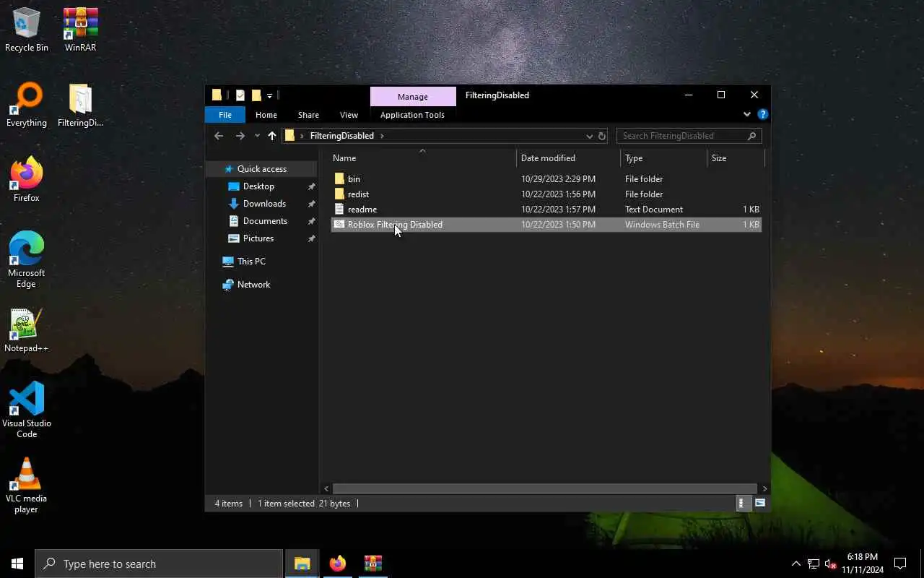The height and width of the screenshot is (578, 924).
Task: Open the Windows Start button
Action: [17, 564]
